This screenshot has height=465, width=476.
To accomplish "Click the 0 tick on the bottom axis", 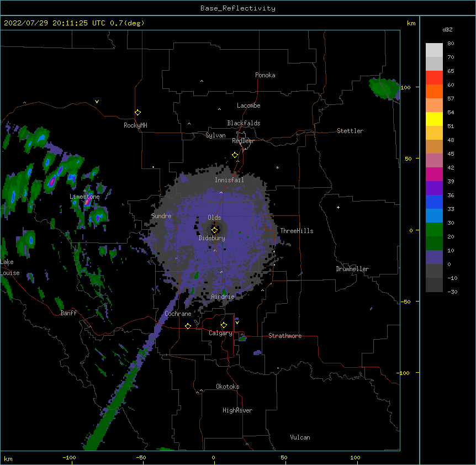I will click(213, 457).
